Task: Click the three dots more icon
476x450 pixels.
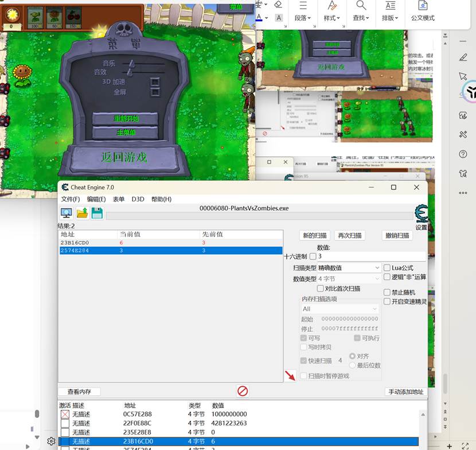Action: click(463, 193)
